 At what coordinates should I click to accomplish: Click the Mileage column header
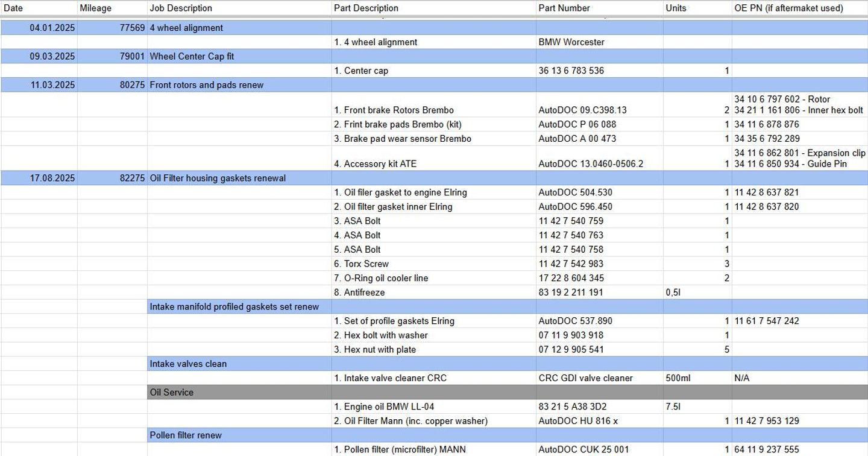95,8
